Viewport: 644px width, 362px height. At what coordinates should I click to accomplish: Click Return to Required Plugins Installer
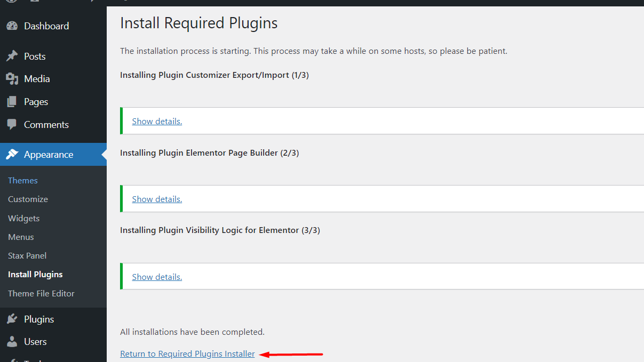(x=187, y=353)
